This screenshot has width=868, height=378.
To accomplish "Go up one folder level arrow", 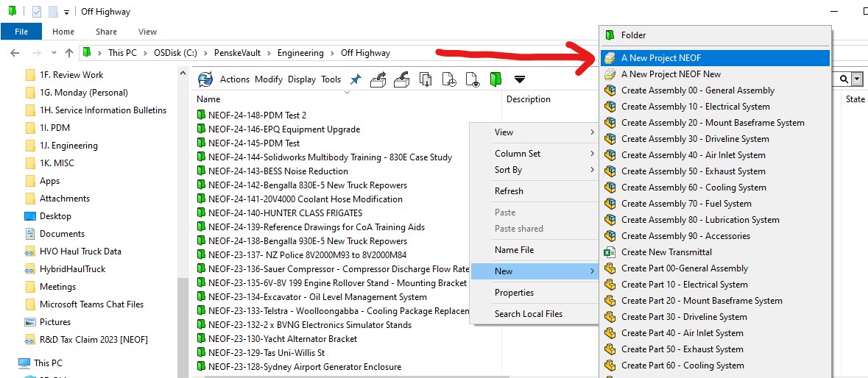I will coord(68,53).
